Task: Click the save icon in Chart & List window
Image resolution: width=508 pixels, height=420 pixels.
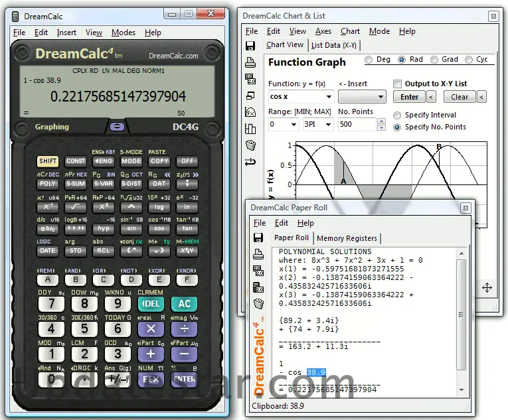Action: coord(250,46)
